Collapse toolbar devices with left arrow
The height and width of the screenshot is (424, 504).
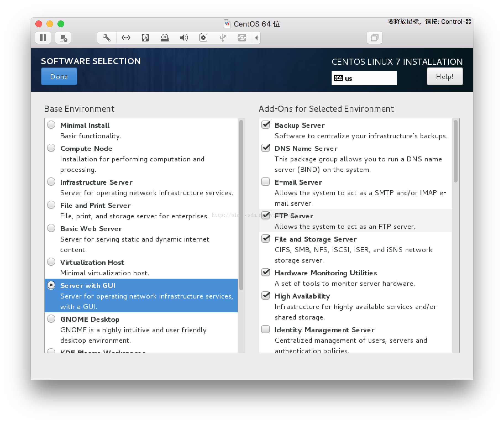256,38
